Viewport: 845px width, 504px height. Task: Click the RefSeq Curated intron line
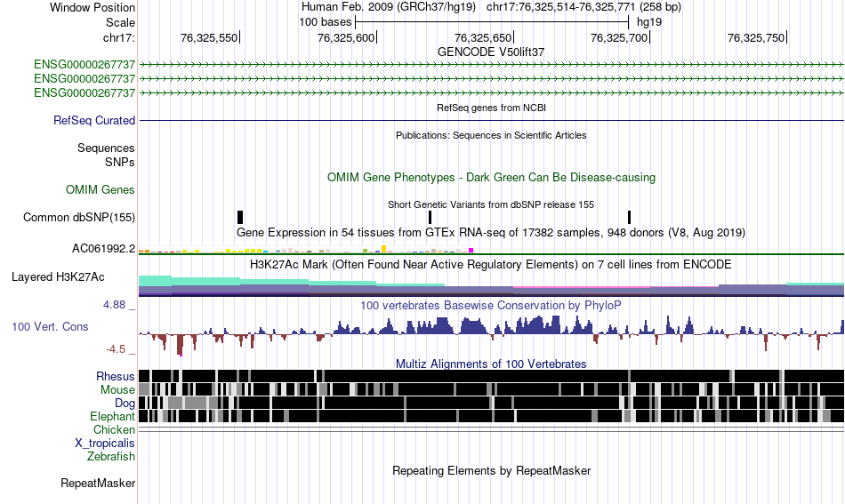[x=492, y=120]
